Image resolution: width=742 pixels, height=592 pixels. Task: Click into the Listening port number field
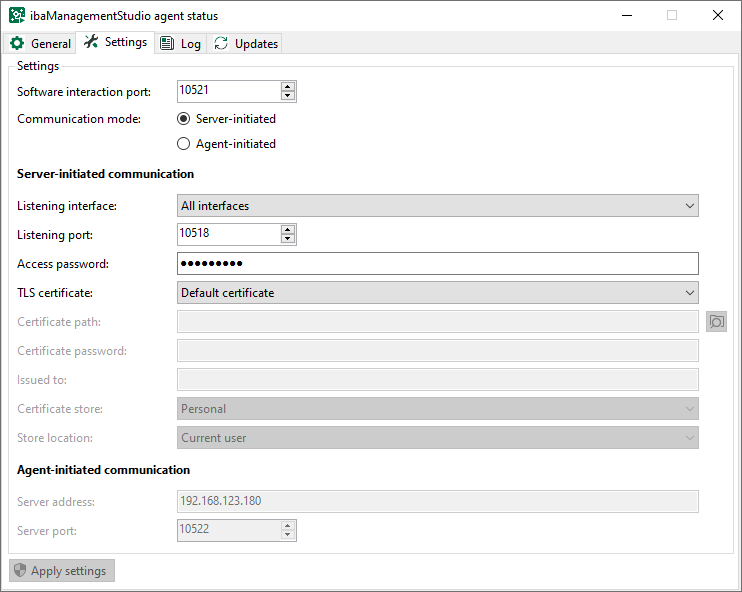(228, 234)
